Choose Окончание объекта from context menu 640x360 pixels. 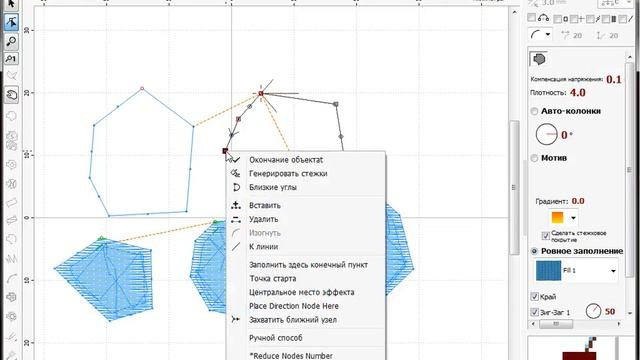286,160
